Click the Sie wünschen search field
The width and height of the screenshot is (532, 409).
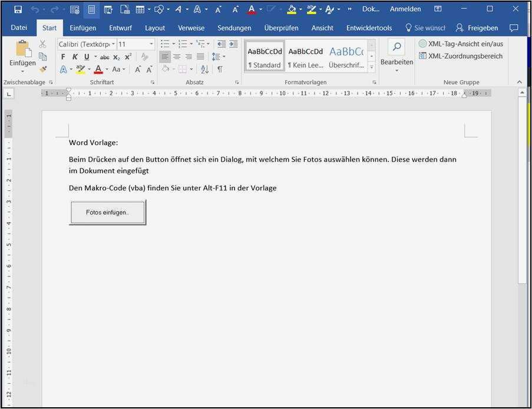pos(425,28)
